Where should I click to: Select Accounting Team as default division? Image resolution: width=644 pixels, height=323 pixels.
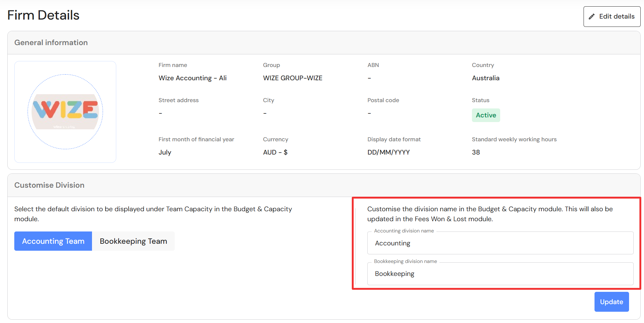coord(53,241)
